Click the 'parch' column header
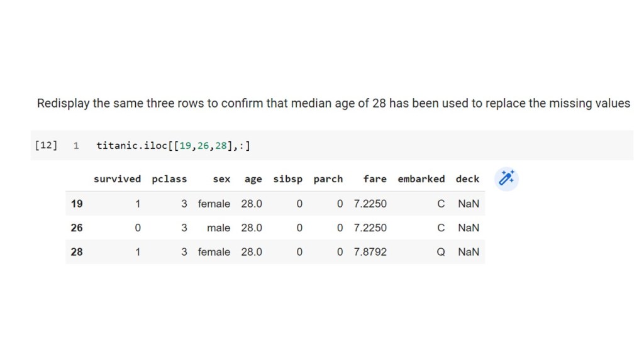Viewport: 644px width, 362px height. click(x=328, y=179)
